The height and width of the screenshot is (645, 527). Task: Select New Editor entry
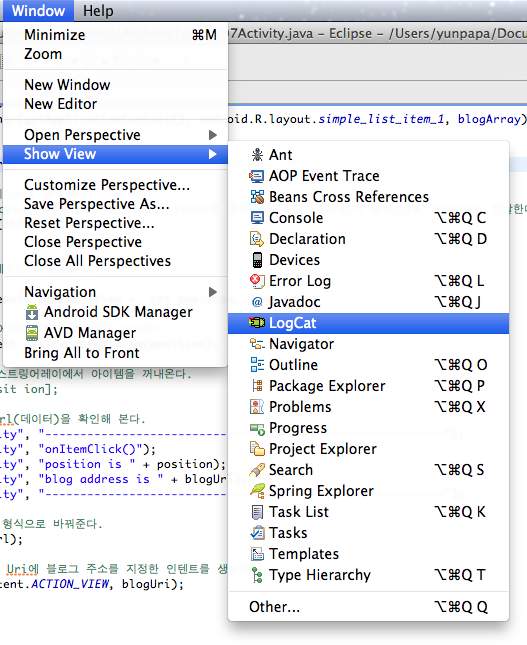coord(116,104)
